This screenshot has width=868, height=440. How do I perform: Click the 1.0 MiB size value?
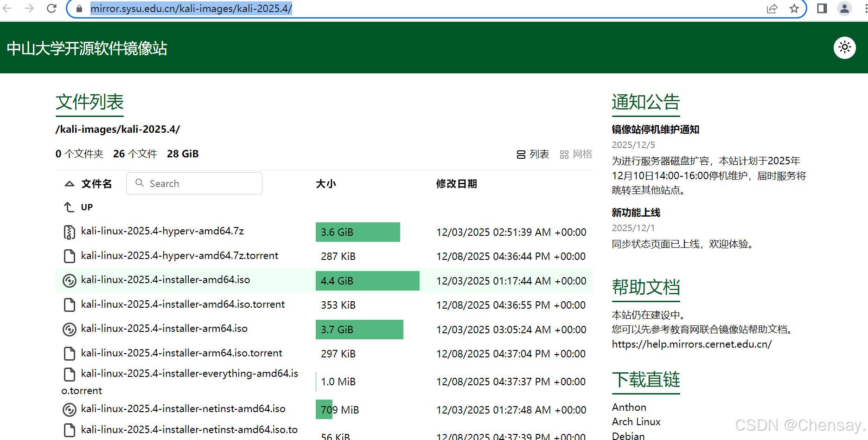(x=338, y=382)
